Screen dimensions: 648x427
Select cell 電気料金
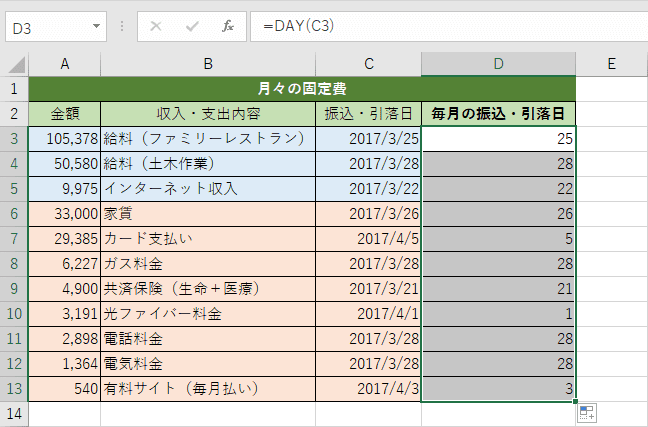(208, 364)
